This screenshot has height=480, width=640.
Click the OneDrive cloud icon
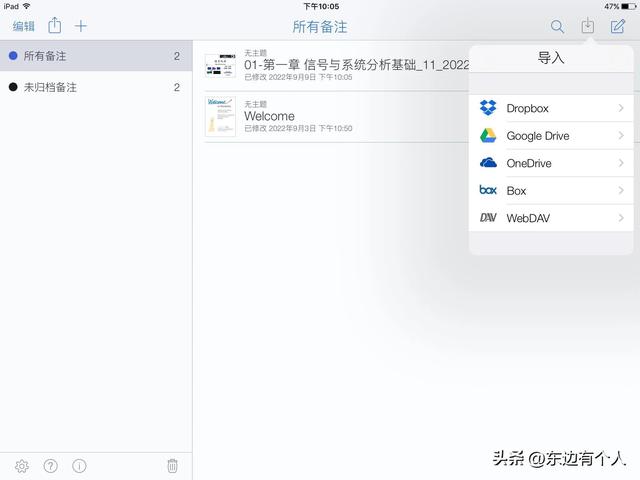click(488, 163)
